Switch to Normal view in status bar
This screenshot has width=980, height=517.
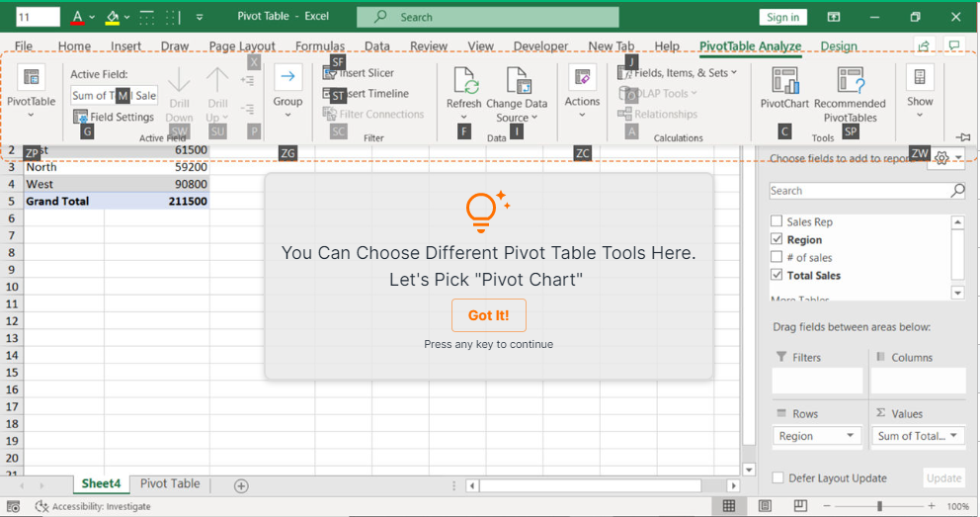pos(729,506)
